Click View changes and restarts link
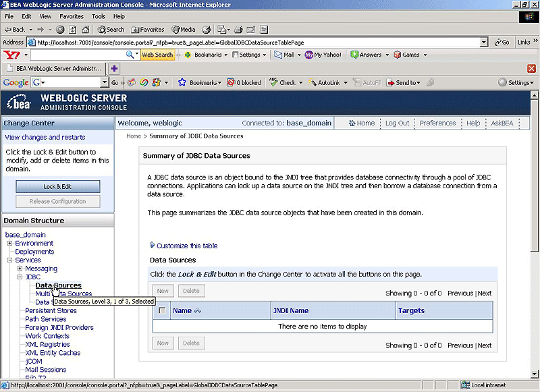 pyautogui.click(x=45, y=138)
